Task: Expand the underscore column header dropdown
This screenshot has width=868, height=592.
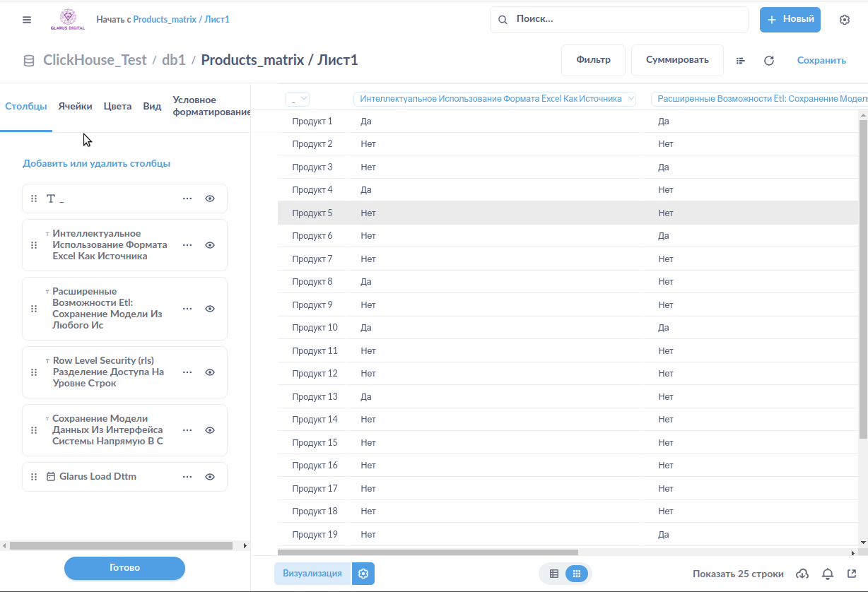Action: click(298, 100)
